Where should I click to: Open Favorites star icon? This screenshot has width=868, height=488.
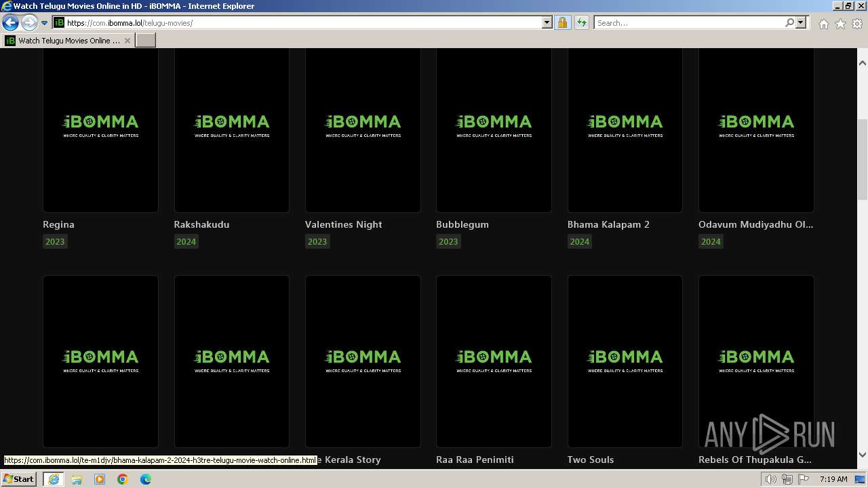tap(840, 24)
